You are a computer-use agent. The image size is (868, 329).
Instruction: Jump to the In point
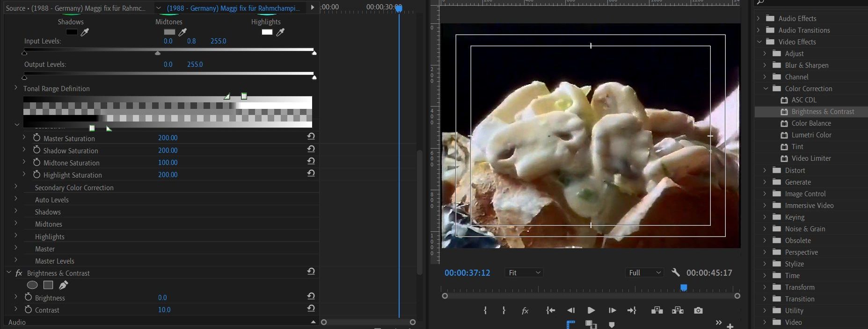coord(551,310)
